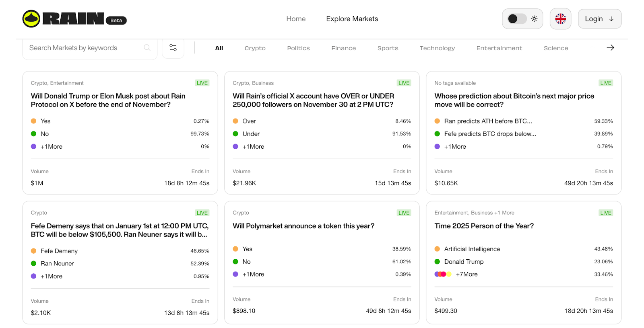Click the search magnifier icon
This screenshot has width=644, height=328.
147,48
